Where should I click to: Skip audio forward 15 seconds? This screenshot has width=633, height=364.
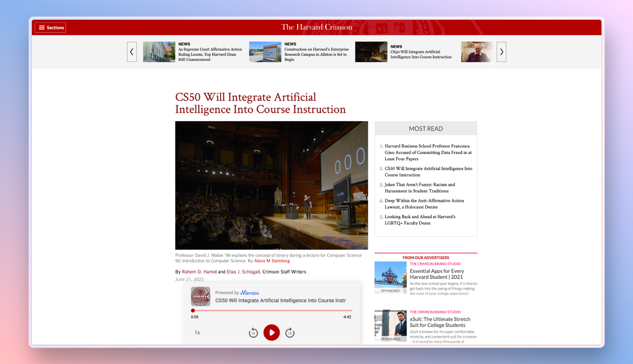290,333
